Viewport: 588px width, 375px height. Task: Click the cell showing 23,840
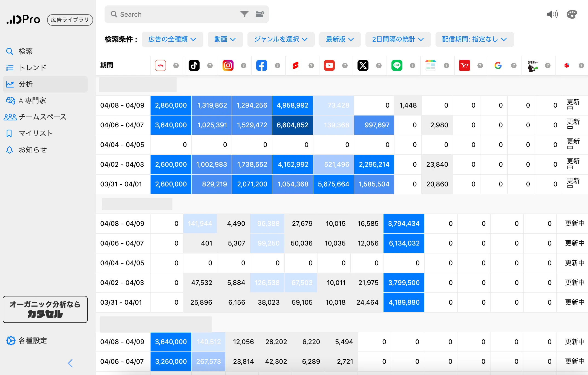pos(437,165)
